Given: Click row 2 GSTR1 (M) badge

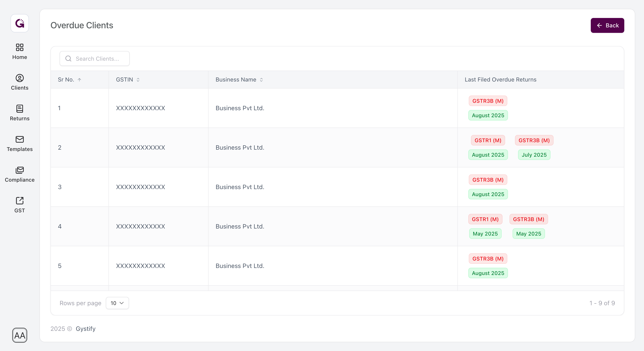Looking at the screenshot, I should (x=488, y=140).
